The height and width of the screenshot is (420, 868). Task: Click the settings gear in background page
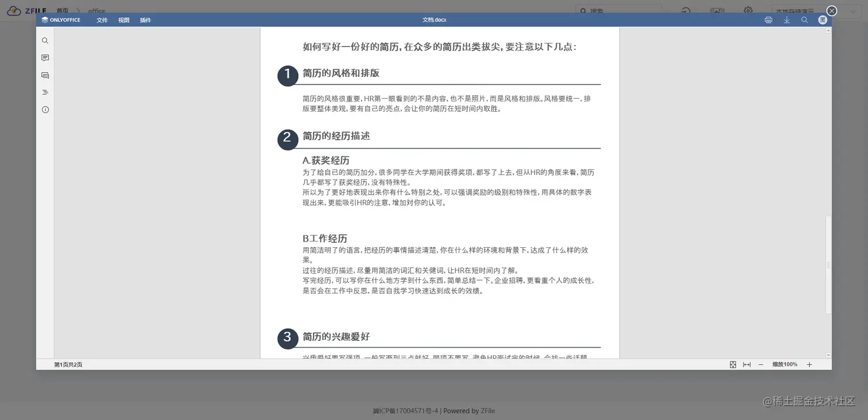click(x=748, y=10)
